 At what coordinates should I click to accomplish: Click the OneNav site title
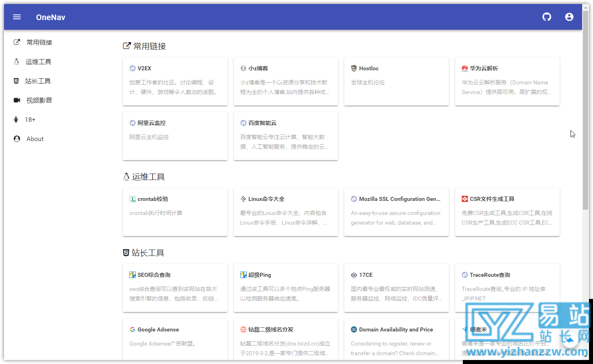click(51, 17)
